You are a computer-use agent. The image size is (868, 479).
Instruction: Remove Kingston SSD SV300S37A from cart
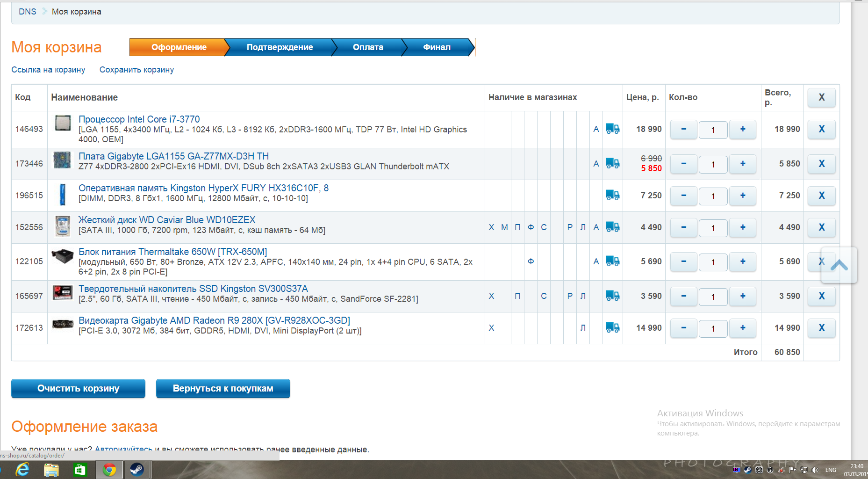tap(821, 296)
